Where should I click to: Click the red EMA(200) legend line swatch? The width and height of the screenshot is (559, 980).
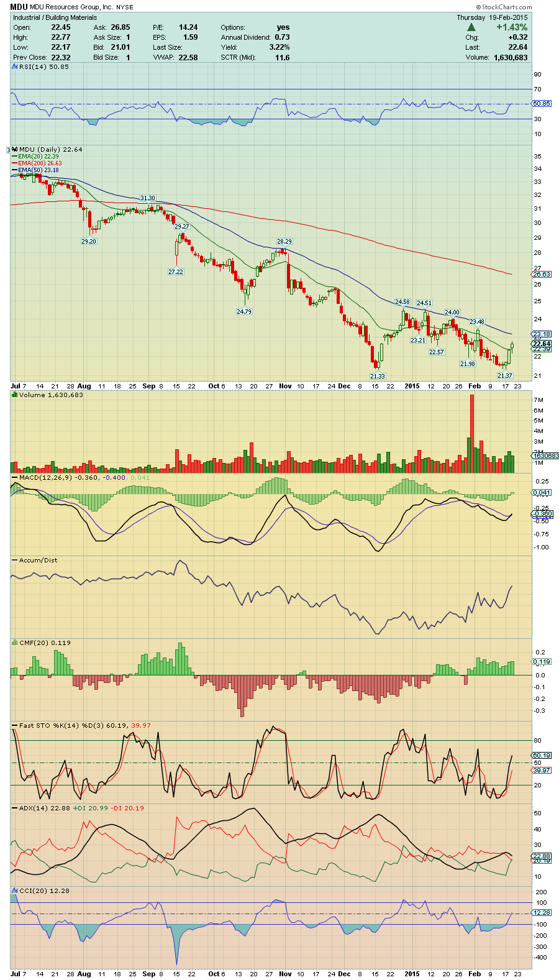pos(15,163)
